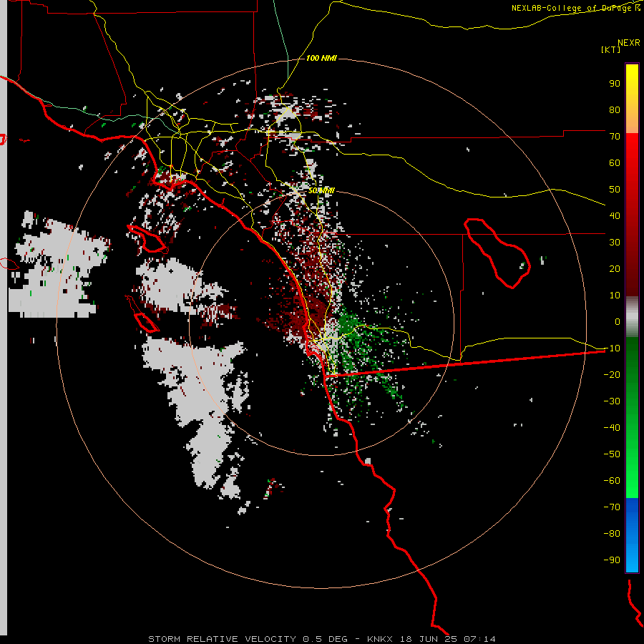644x644 pixels.
Task: Click the "50 NMI" range ring label
Action: pyautogui.click(x=321, y=190)
